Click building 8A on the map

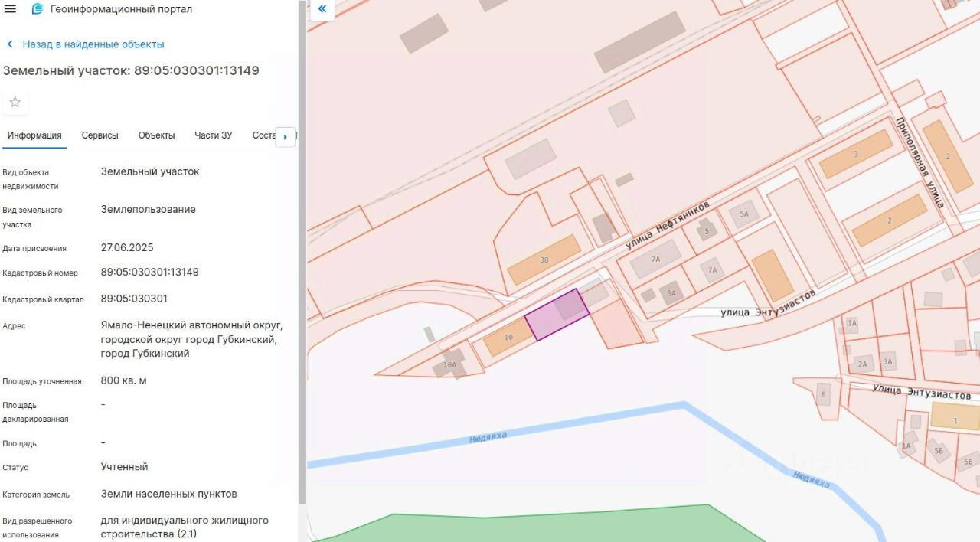point(671,292)
